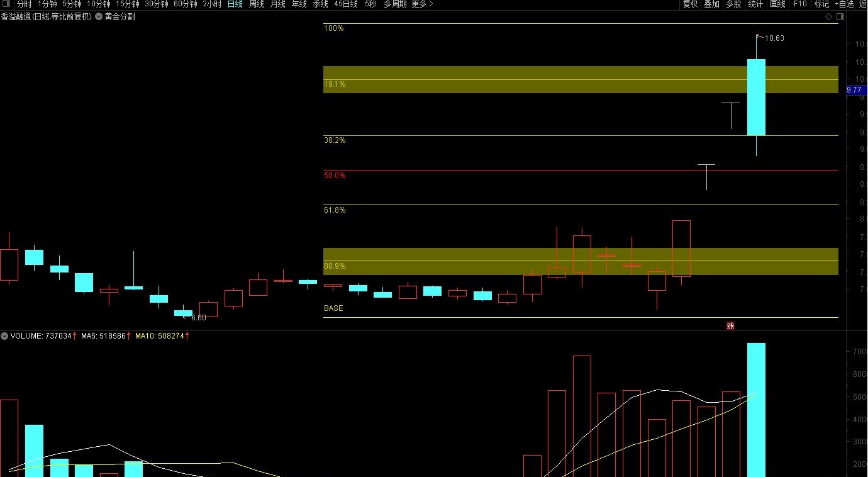Switch to the 10分钟 period
Viewport: 868px width, 477px height.
click(98, 4)
